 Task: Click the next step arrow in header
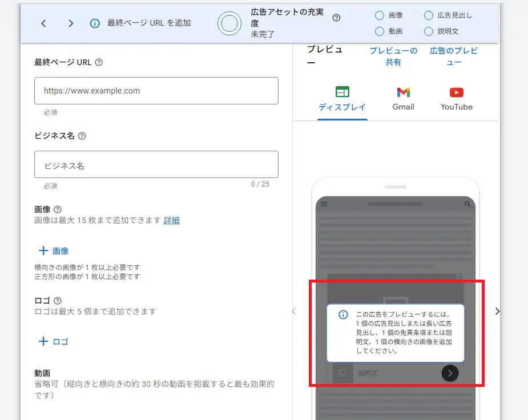coord(70,23)
